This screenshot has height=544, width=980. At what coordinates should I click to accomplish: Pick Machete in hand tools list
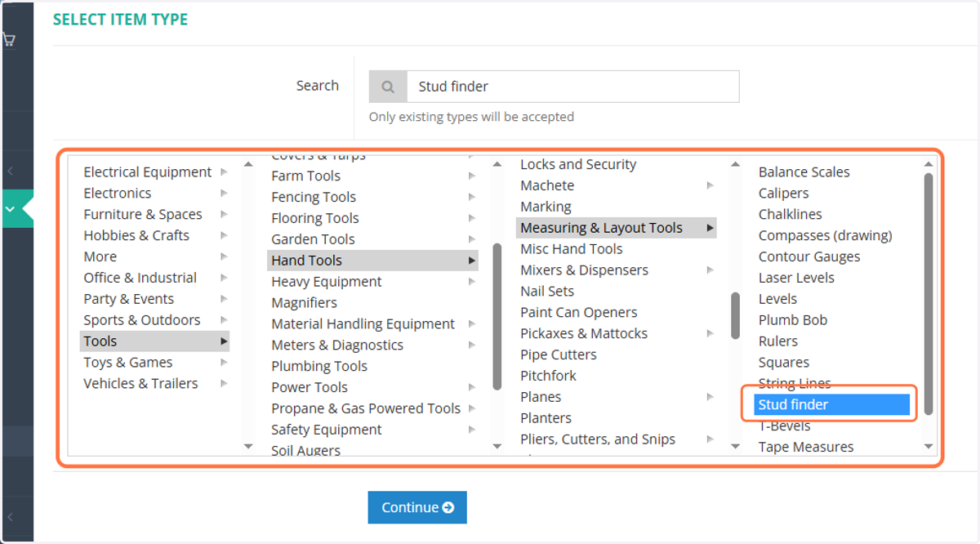547,186
